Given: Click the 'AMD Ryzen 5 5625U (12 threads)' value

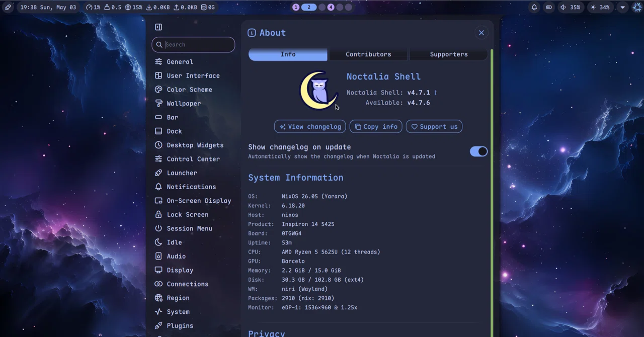Looking at the screenshot, I should click(x=331, y=252).
